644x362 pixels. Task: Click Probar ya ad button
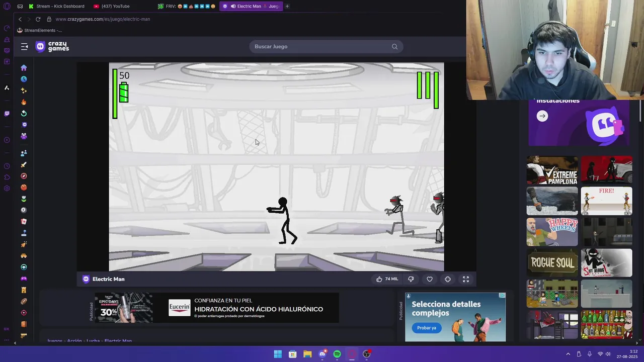tap(427, 328)
